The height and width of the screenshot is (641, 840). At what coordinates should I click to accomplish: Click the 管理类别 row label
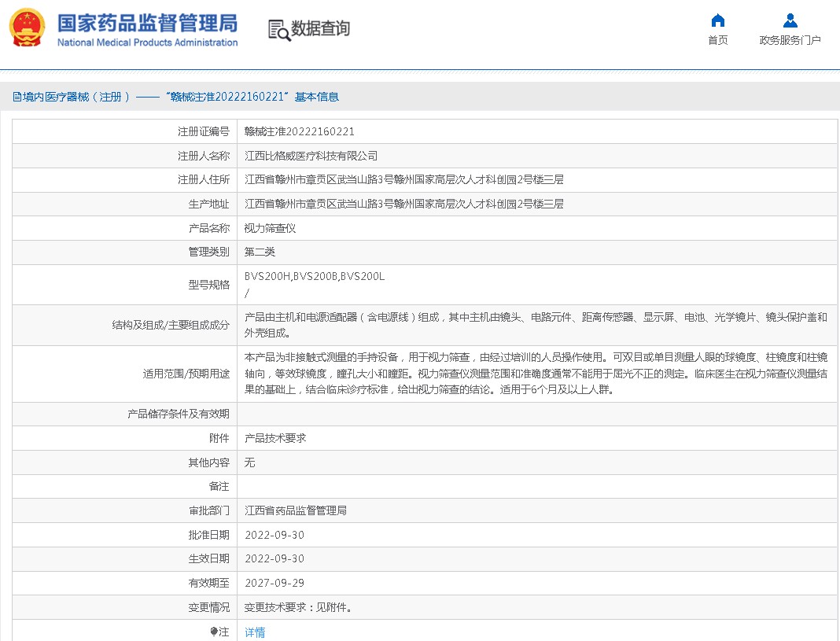209,252
